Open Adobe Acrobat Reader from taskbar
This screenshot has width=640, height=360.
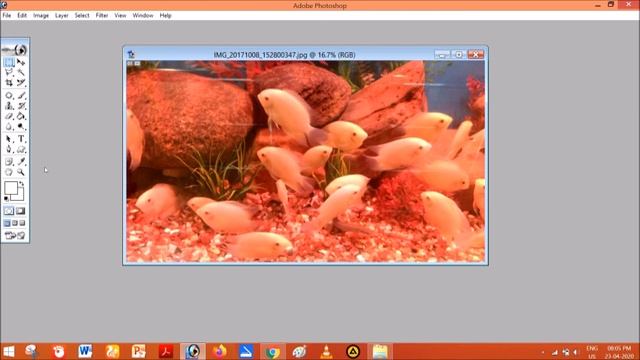coord(166,351)
